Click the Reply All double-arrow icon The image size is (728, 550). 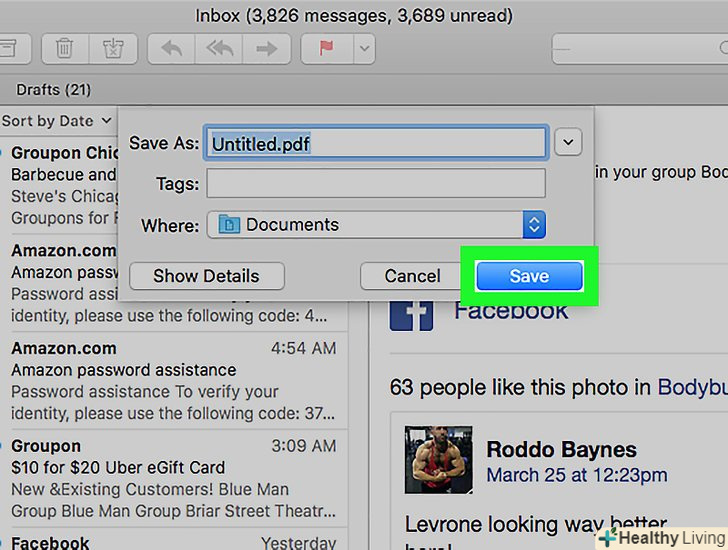click(219, 48)
